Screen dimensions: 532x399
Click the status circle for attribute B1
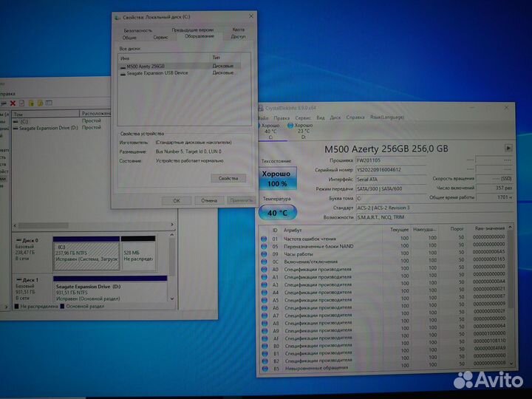point(265,353)
